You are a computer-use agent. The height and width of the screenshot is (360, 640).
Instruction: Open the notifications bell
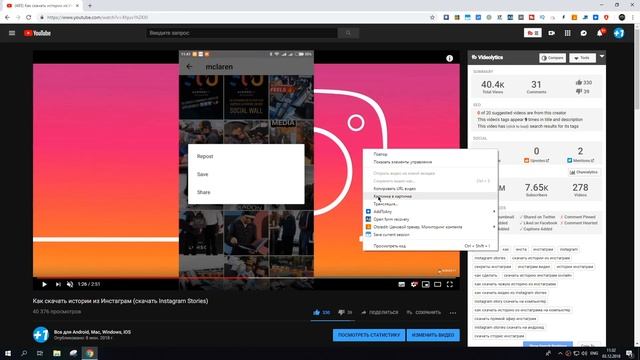click(600, 33)
